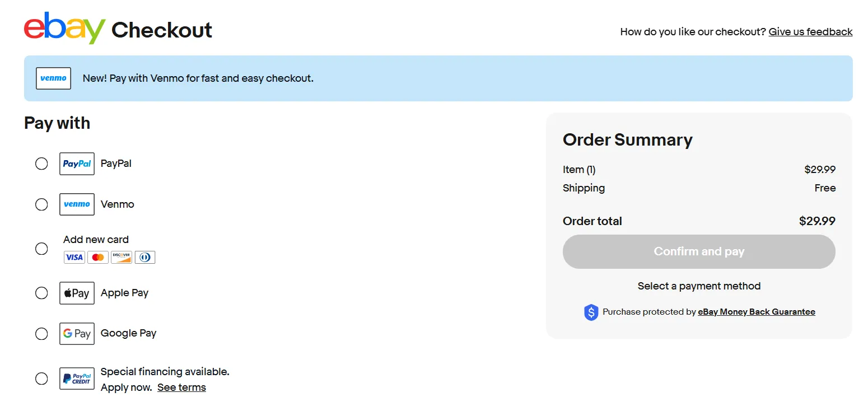Click the Diners Club card icon
The width and height of the screenshot is (868, 411).
(x=145, y=258)
